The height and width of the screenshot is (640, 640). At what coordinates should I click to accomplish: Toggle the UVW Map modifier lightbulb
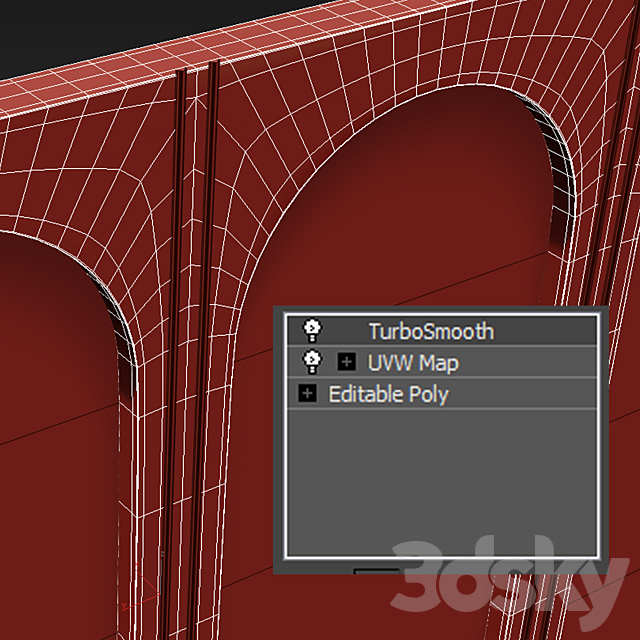(313, 362)
